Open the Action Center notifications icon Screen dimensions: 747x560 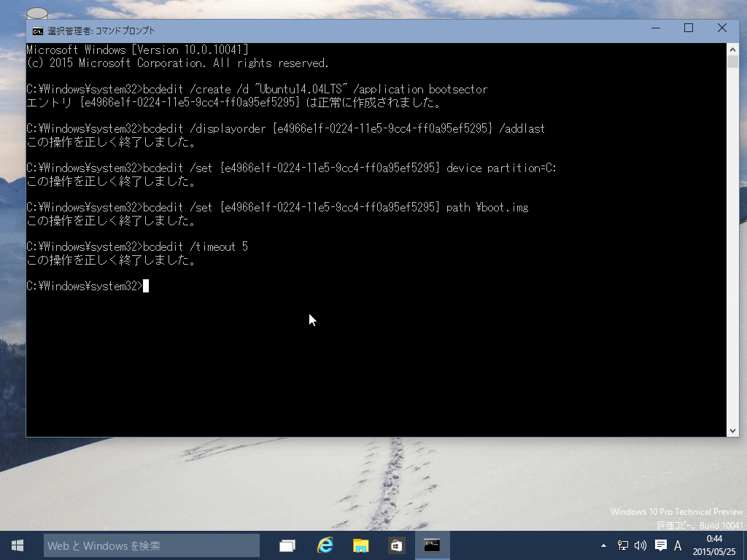[660, 545]
